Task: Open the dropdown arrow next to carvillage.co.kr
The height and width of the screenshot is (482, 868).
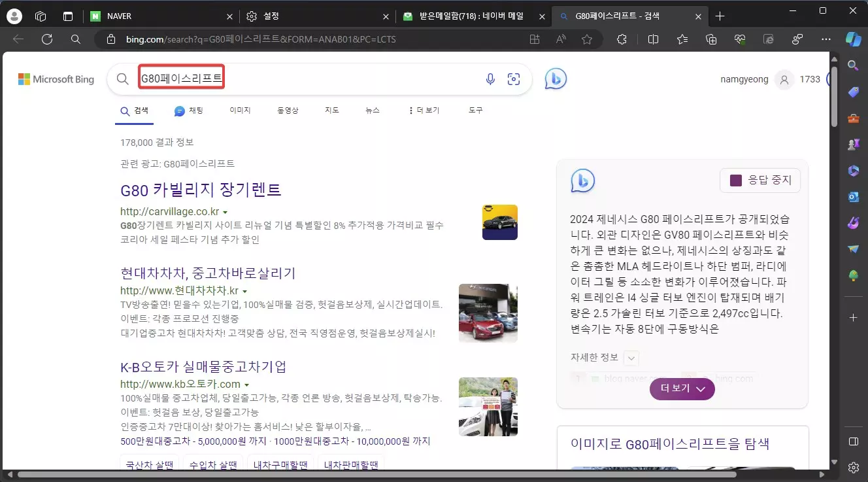Action: [225, 212]
